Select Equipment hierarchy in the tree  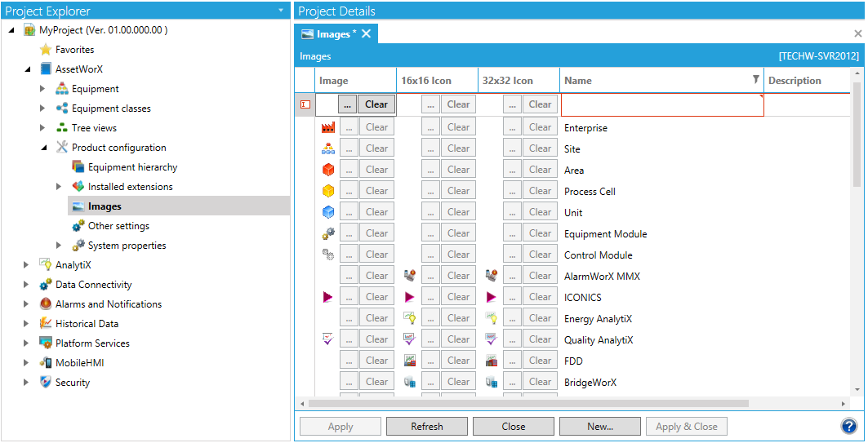pyautogui.click(x=132, y=167)
